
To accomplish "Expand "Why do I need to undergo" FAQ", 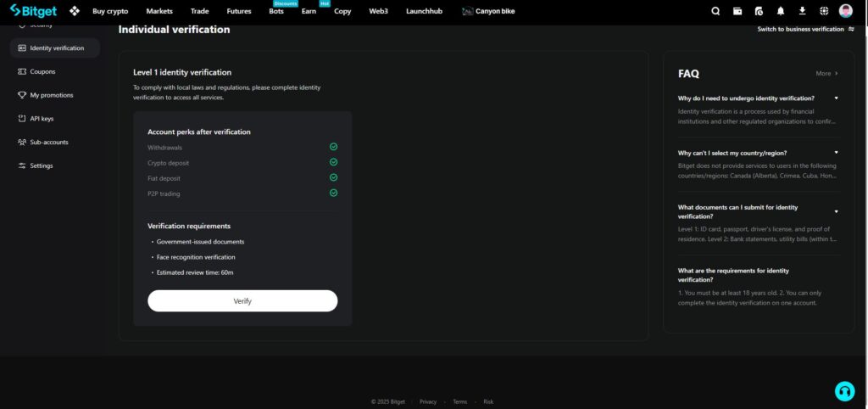I will coord(836,98).
